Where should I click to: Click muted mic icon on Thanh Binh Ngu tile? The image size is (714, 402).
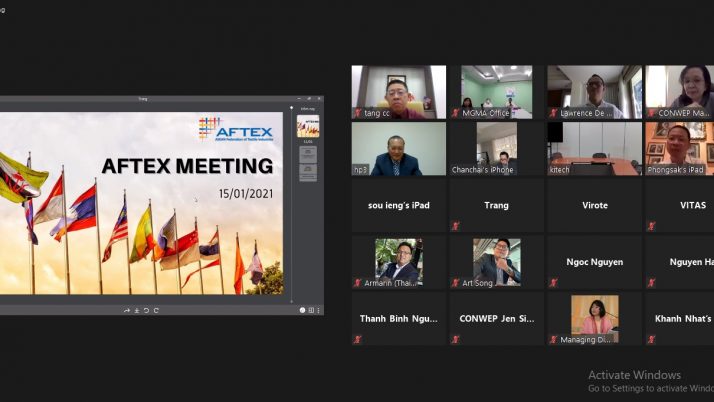(358, 339)
